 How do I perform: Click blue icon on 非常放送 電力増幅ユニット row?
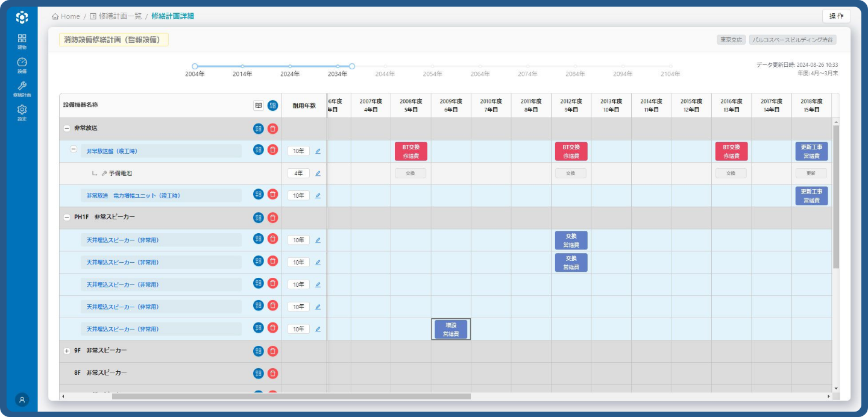259,194
